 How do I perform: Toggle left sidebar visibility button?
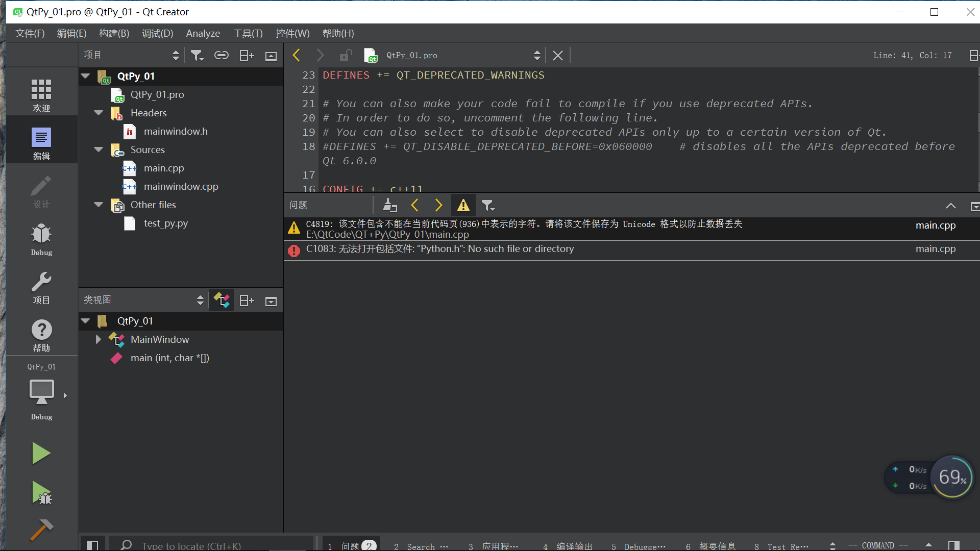click(x=92, y=545)
